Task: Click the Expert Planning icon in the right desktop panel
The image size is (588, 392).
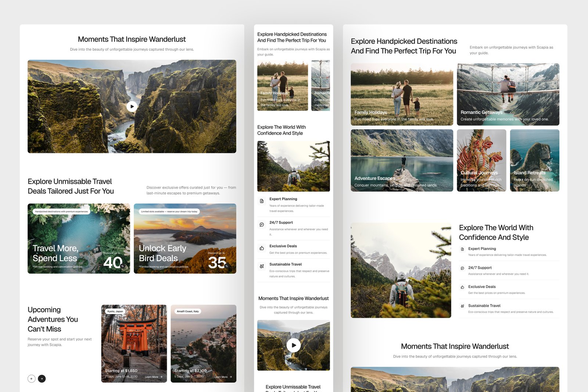Action: [x=462, y=249]
